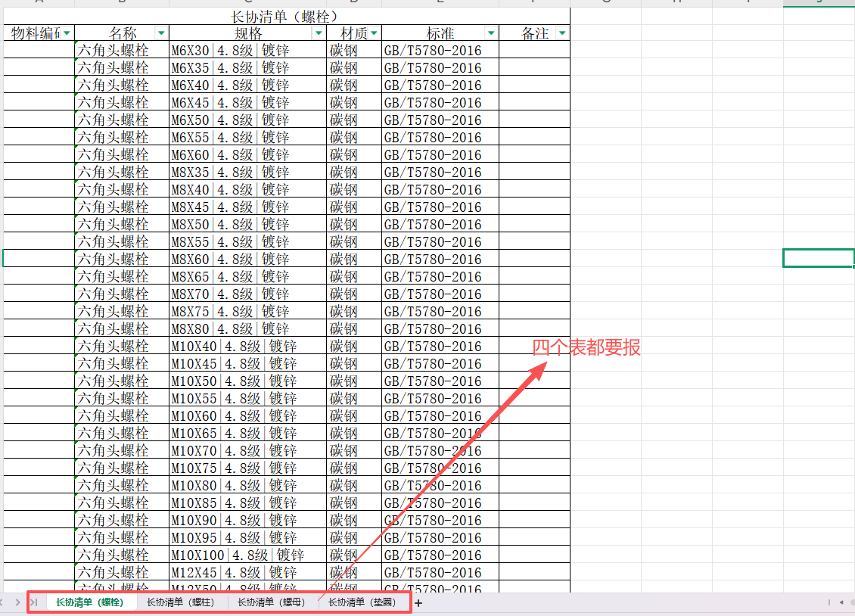Select the spec cell M10X100 | 4.8级 | 镀锌
The height and width of the screenshot is (616, 855).
click(x=247, y=555)
